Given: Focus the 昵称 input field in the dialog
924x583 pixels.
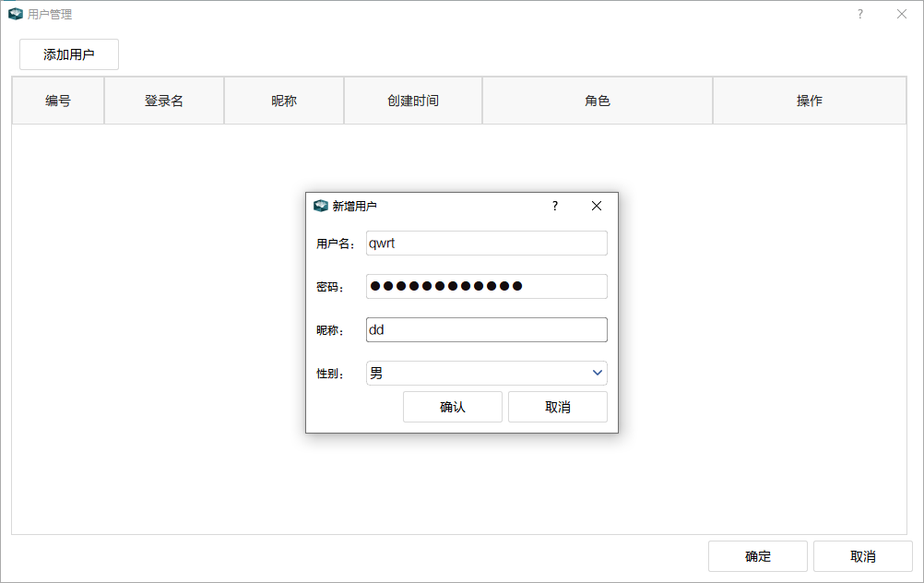Looking at the screenshot, I should (487, 329).
